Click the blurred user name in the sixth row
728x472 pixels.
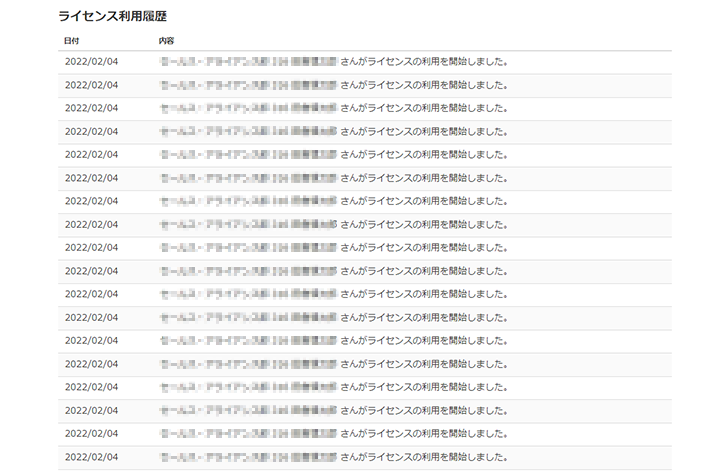tap(247, 178)
